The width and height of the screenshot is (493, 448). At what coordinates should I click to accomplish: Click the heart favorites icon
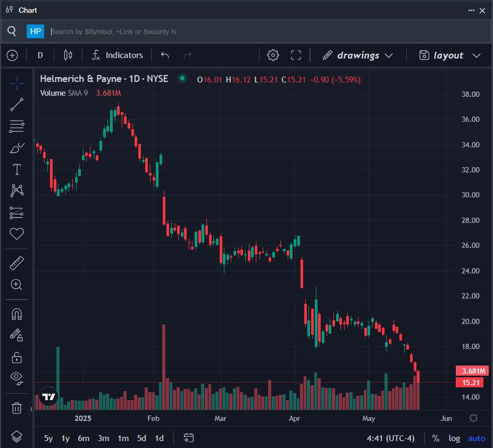click(x=16, y=234)
